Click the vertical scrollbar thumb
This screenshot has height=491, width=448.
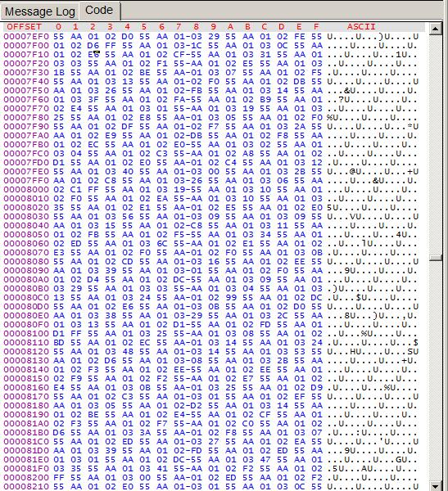pyautogui.click(x=435, y=258)
